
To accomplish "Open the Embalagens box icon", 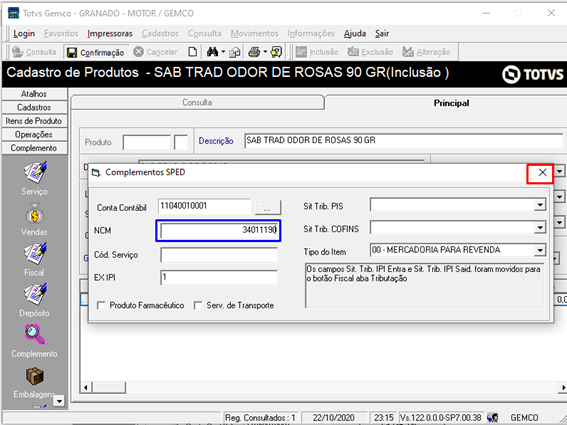I will pos(35,377).
